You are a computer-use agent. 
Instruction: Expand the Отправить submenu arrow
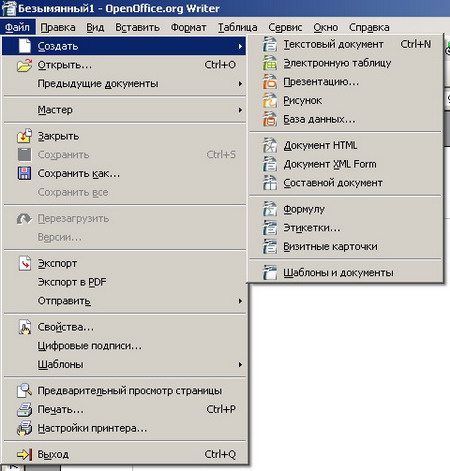pyautogui.click(x=240, y=301)
